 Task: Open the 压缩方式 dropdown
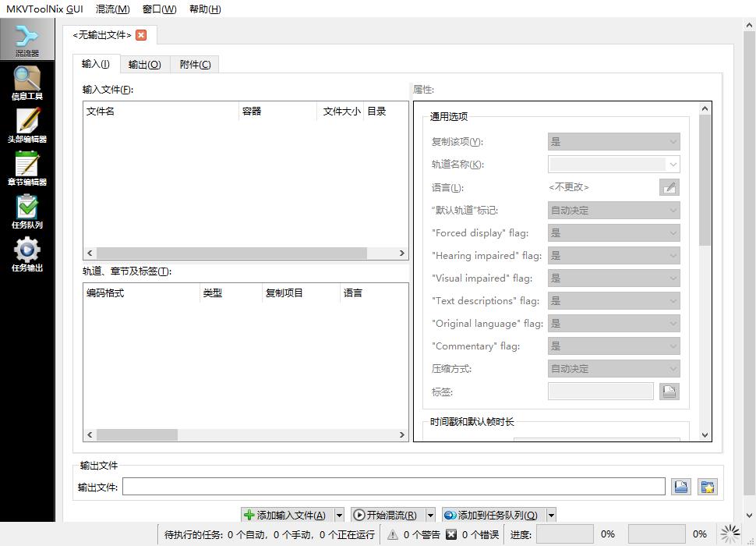pos(614,369)
